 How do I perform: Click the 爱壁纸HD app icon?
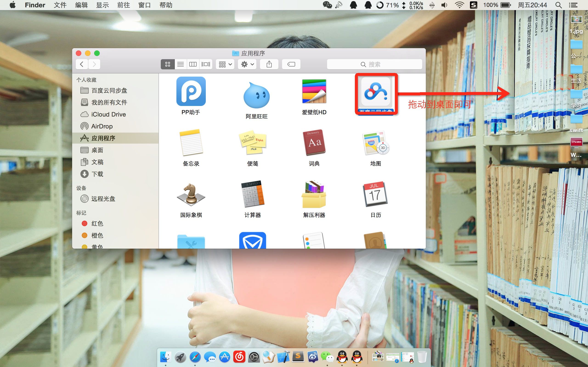click(314, 92)
